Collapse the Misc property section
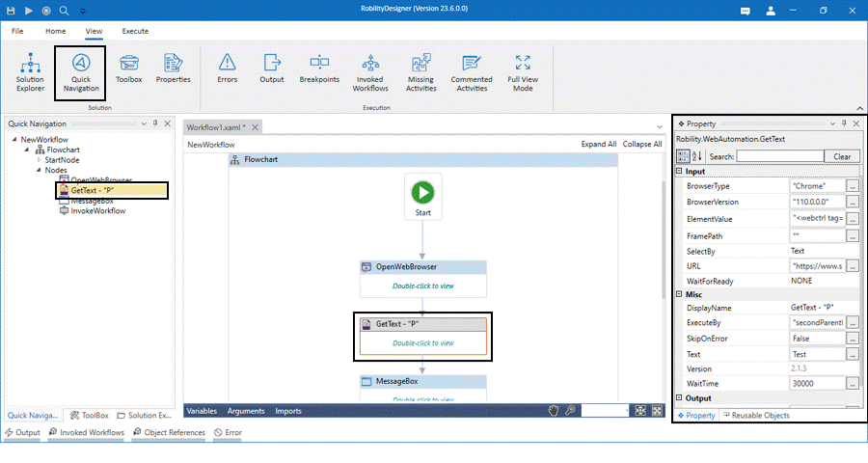This screenshot has width=868, height=463. point(679,294)
